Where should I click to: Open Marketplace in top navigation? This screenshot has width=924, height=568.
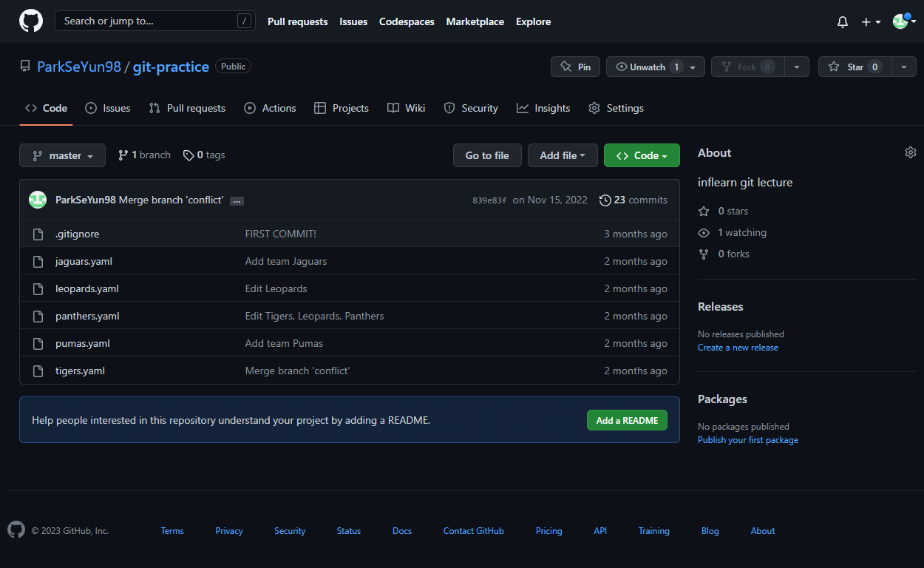pos(475,21)
